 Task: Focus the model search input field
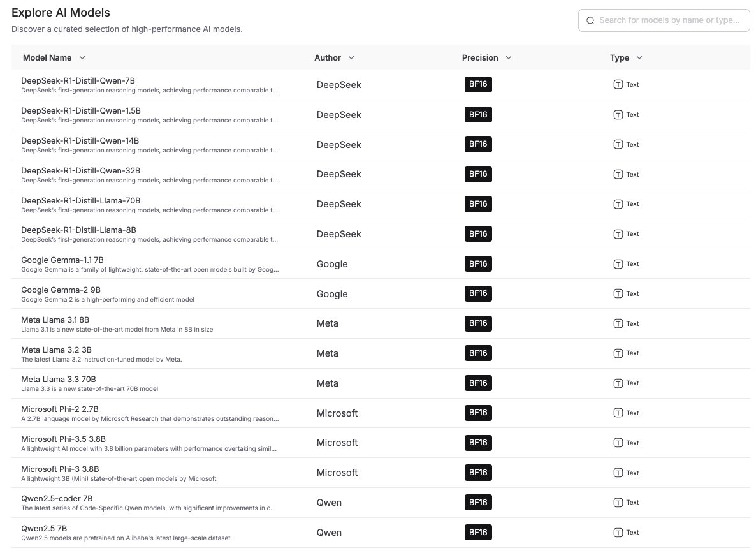pyautogui.click(x=664, y=20)
